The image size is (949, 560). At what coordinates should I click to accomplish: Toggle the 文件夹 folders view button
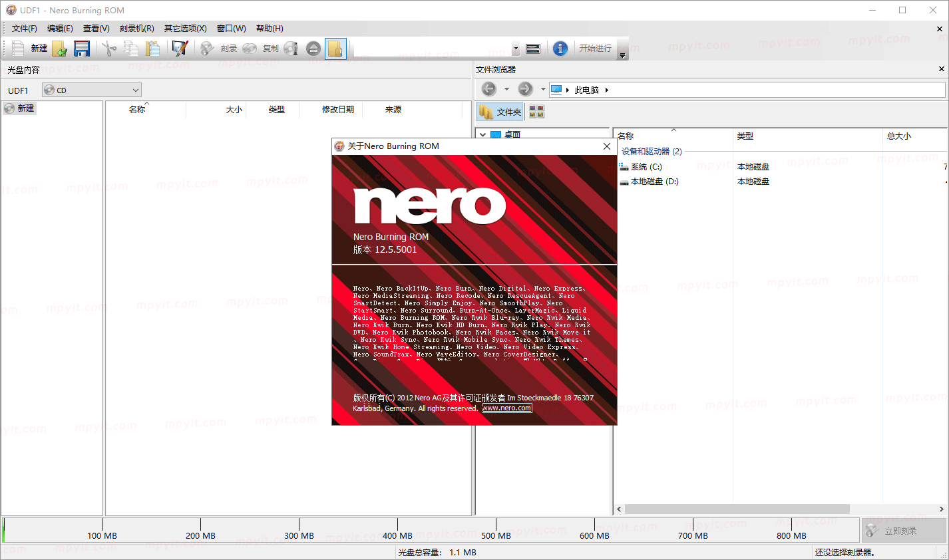coord(500,112)
